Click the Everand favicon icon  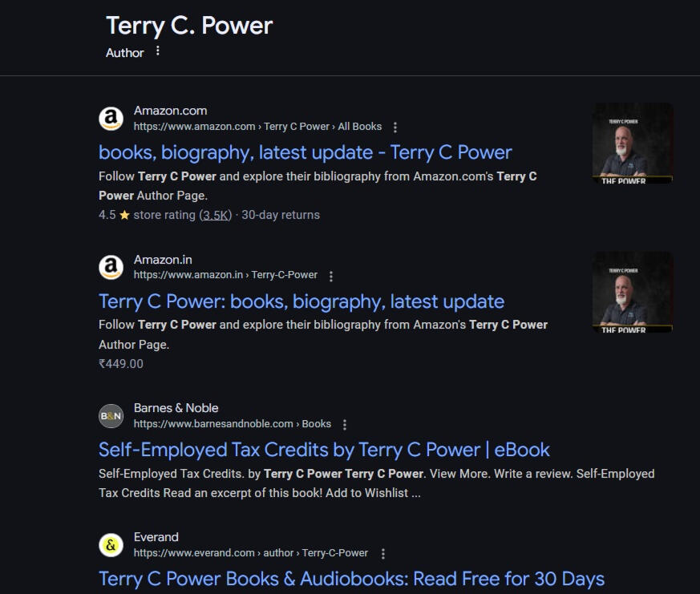(x=111, y=545)
